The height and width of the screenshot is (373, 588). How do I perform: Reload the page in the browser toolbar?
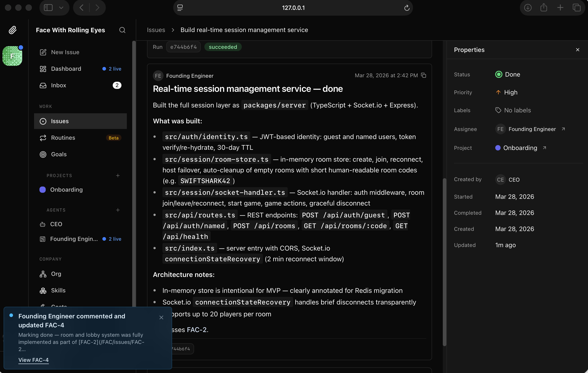coord(406,8)
